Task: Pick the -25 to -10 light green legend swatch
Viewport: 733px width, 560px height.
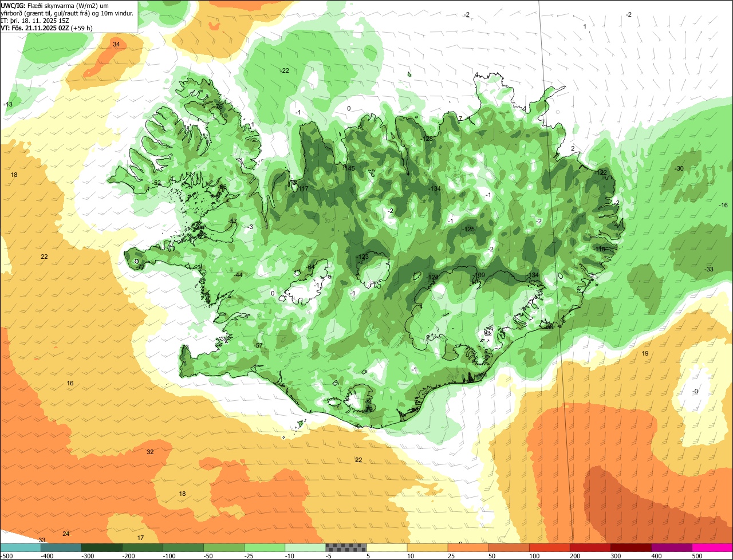Action: 264,547
